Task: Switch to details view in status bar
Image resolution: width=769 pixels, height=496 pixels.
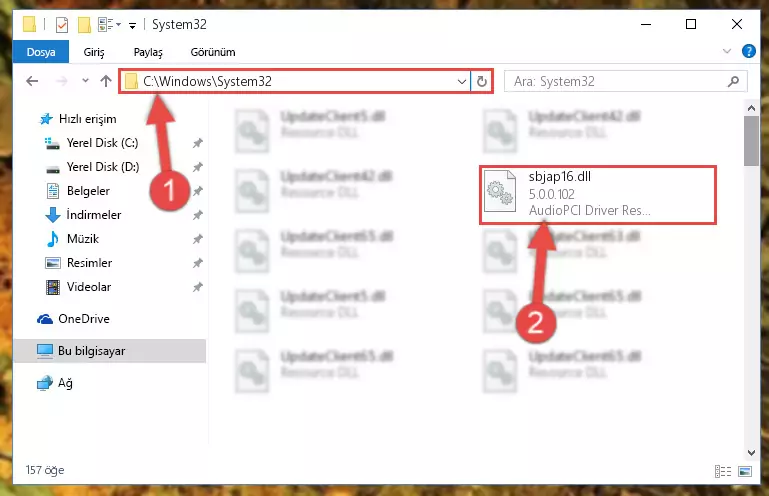Action: [x=723, y=471]
